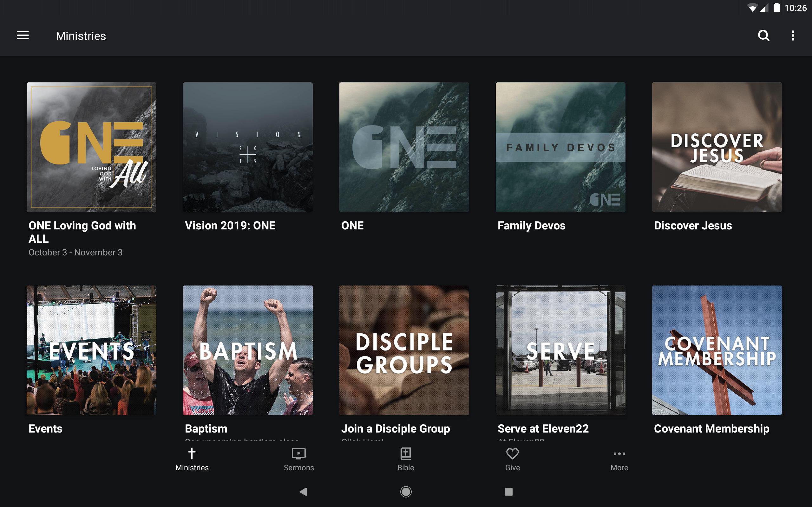
Task: Open the Bible section
Action: (405, 458)
